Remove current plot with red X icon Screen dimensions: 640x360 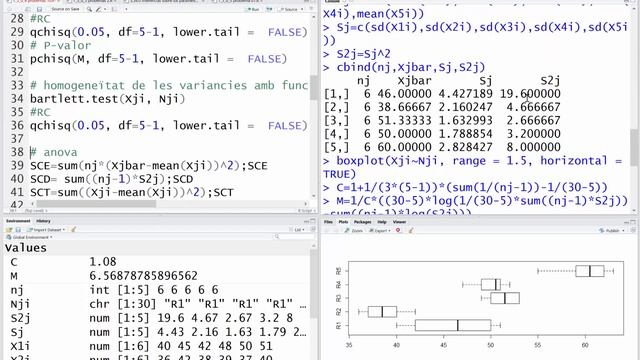pyautogui.click(x=398, y=231)
